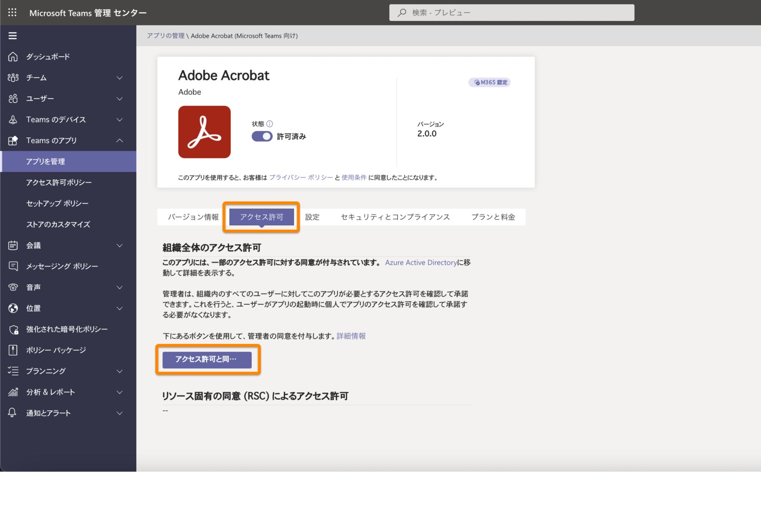Toggle the 許可済み status switch
Image resolution: width=761 pixels, height=532 pixels.
click(261, 136)
